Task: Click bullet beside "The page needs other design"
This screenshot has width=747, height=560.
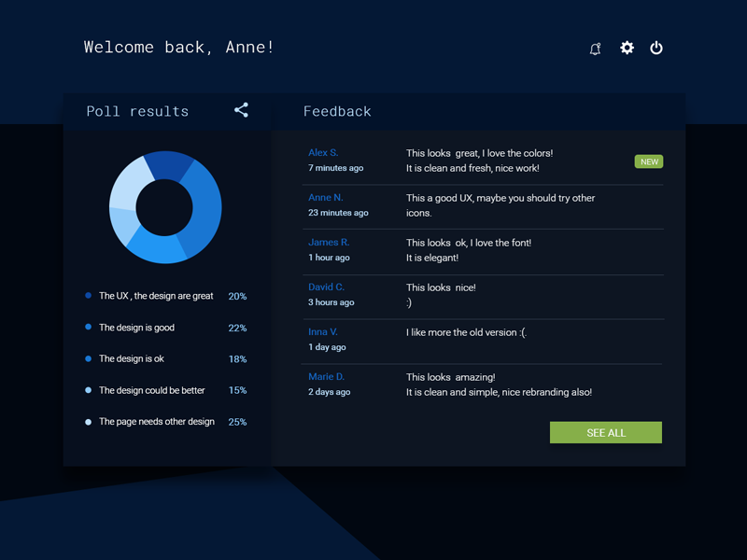Action: tap(89, 422)
